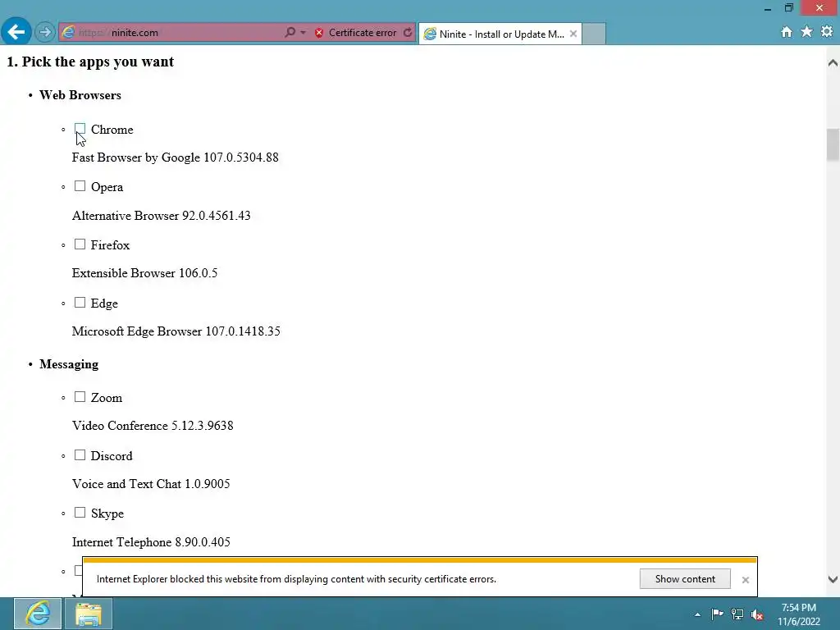Viewport: 840px width, 630px height.
Task: Click the Discord label text
Action: 112,456
